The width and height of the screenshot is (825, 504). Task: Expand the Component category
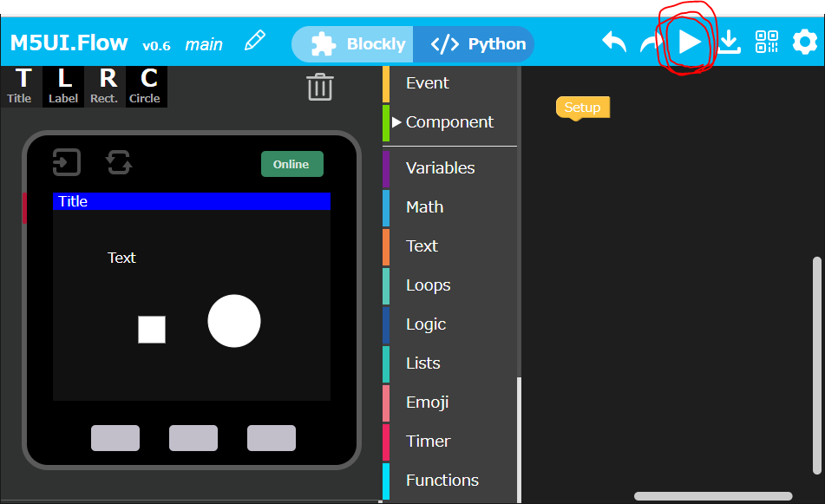pyautogui.click(x=449, y=122)
